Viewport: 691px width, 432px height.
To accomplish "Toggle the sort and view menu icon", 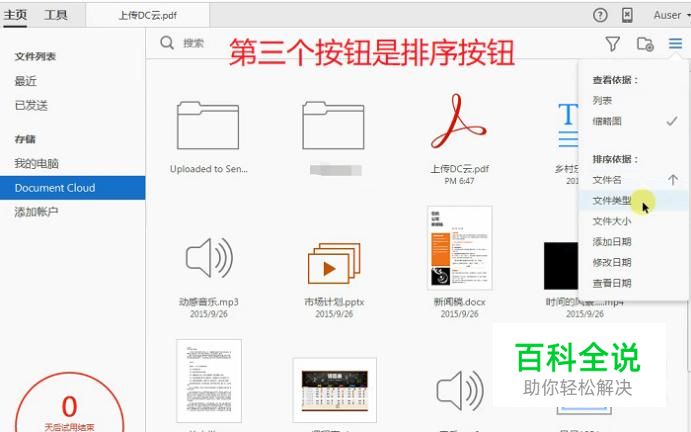I will [x=675, y=43].
